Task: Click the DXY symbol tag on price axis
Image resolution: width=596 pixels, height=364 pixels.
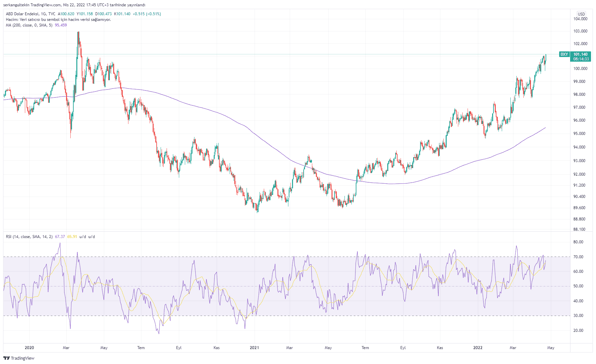Action: pos(564,54)
